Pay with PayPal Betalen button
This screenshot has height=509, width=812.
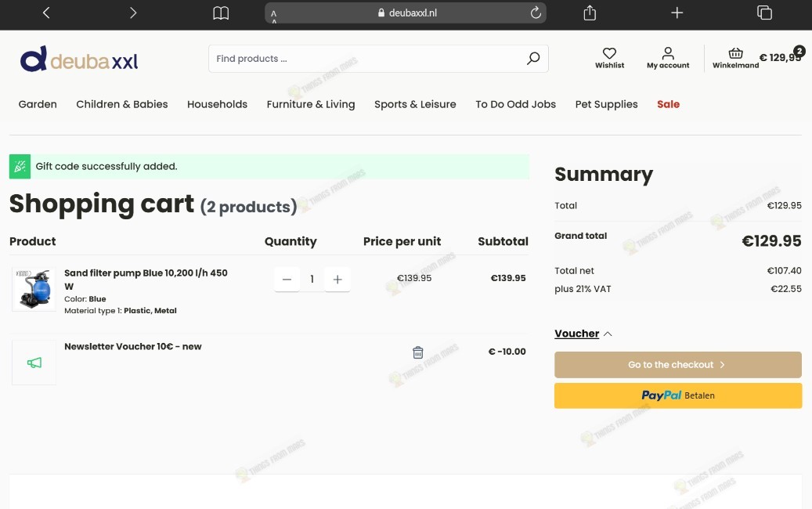click(678, 395)
